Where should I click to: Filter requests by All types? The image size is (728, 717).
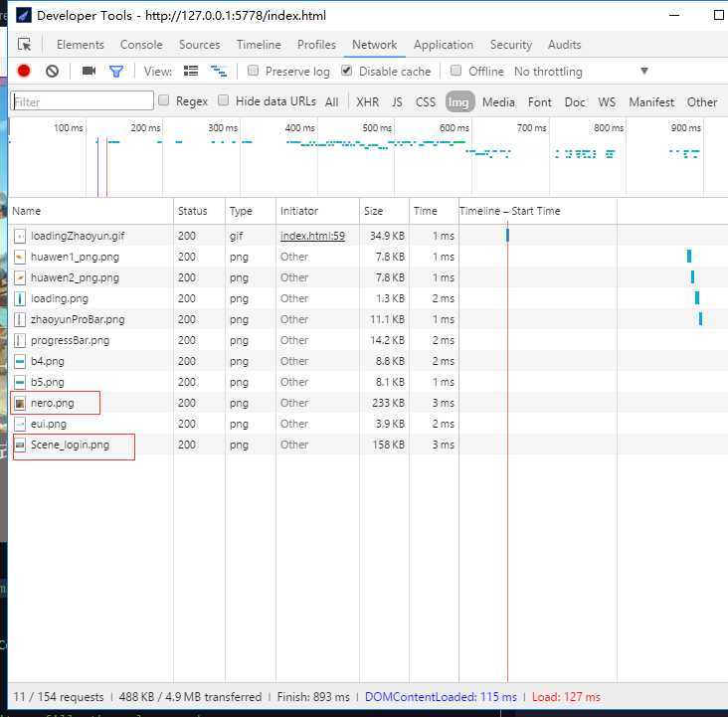tap(331, 102)
